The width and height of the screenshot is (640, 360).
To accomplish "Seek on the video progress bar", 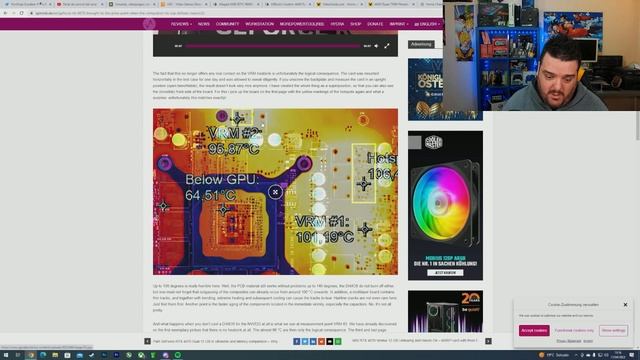I will pos(273,46).
